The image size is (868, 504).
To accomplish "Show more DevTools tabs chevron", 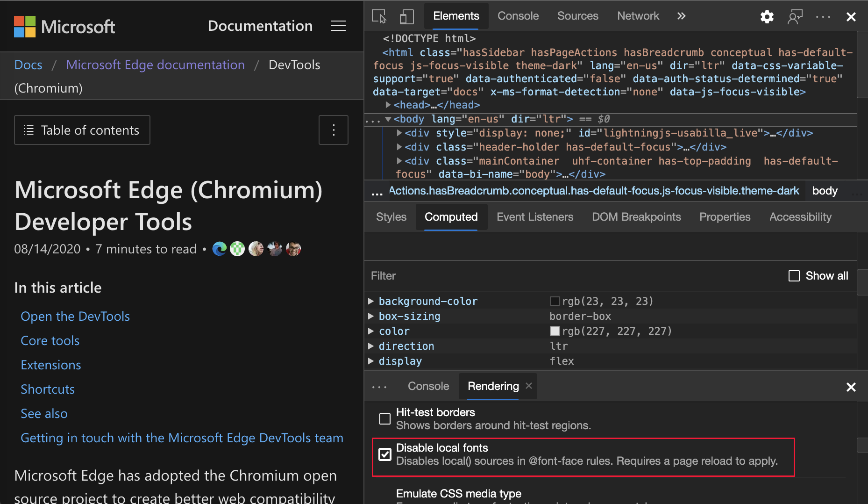I will pyautogui.click(x=681, y=16).
